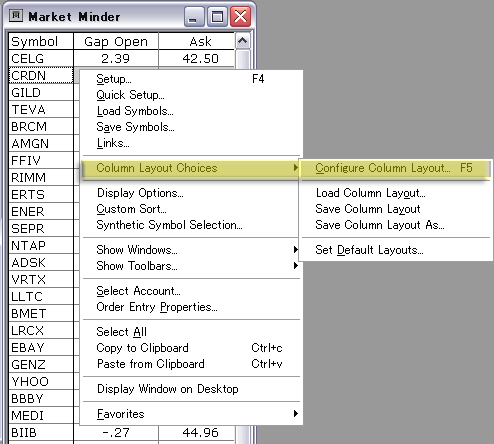Open Set Default Layouts option

395,250
